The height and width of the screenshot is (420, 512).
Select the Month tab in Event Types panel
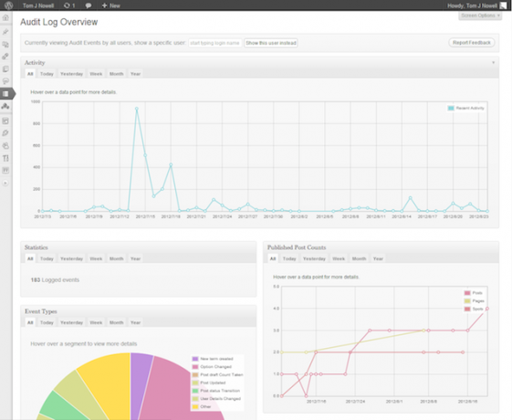(x=116, y=322)
